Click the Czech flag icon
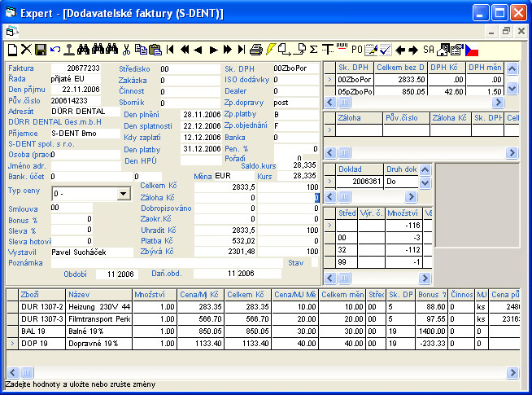This screenshot has width=532, height=395. point(472,50)
